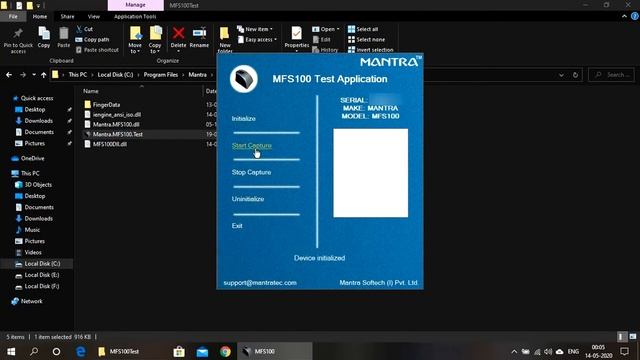Viewport: 640px width, 360px height.
Task: Click the white fingerprint preview area
Action: pos(370,173)
